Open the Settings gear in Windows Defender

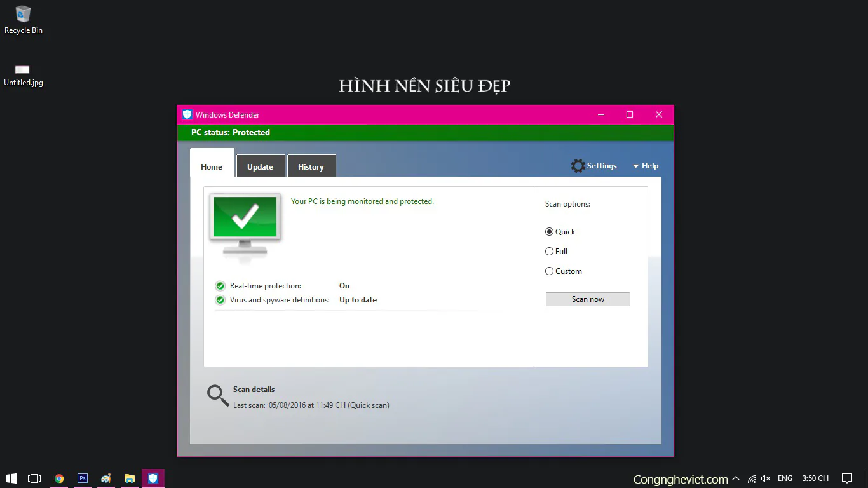(x=593, y=166)
